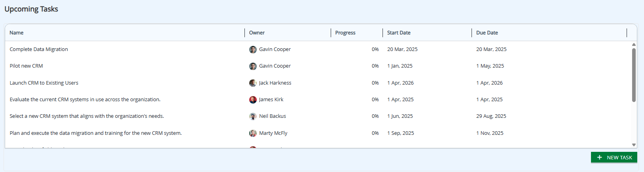Click Gavin Cooper name in Pilot new CRM row
Viewport: 644px width, 172px height.
[x=275, y=66]
